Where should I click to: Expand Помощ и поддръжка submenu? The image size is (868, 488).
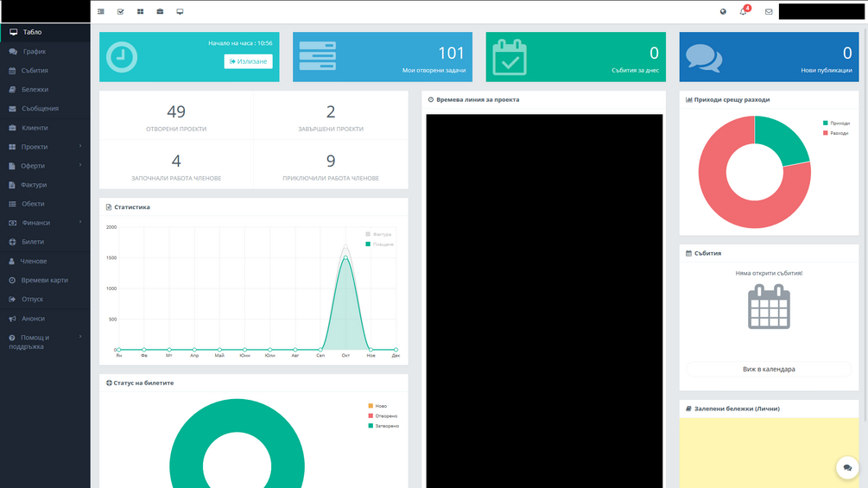click(x=46, y=342)
